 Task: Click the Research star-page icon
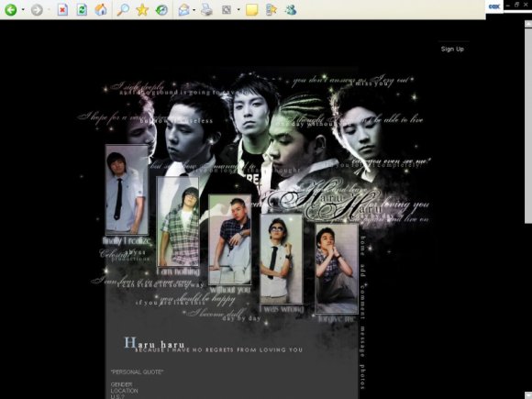point(272,9)
